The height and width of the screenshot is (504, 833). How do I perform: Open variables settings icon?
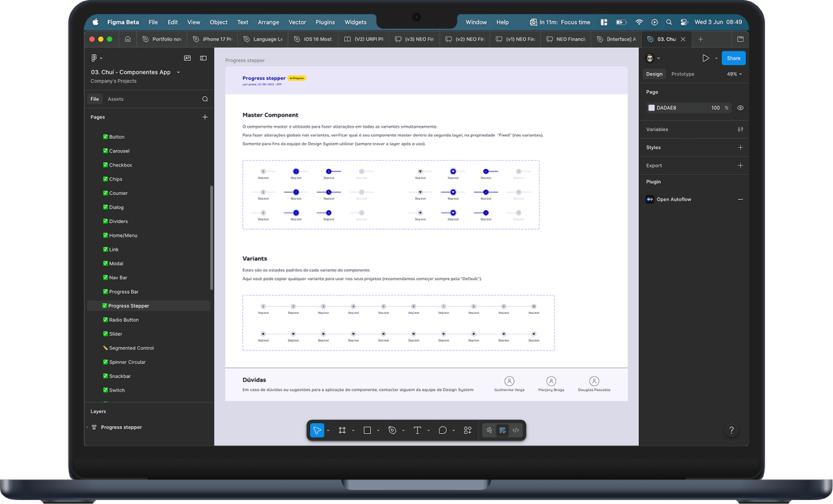740,130
